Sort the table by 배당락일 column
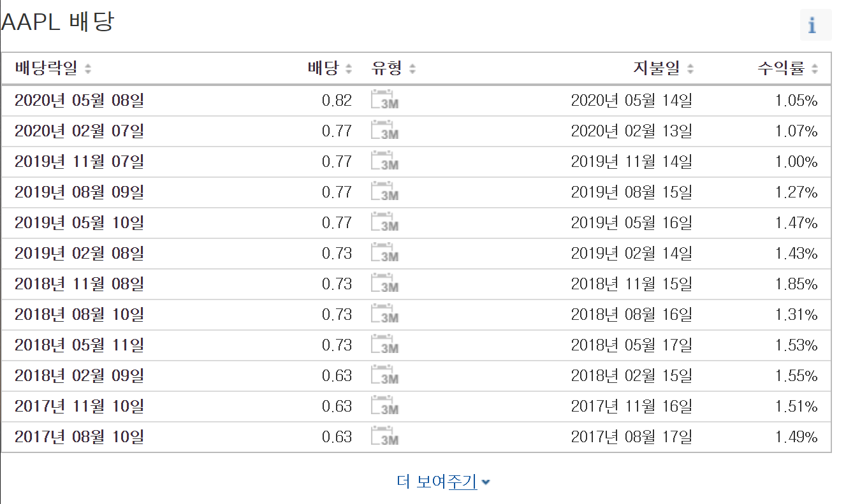The height and width of the screenshot is (504, 846). point(54,68)
